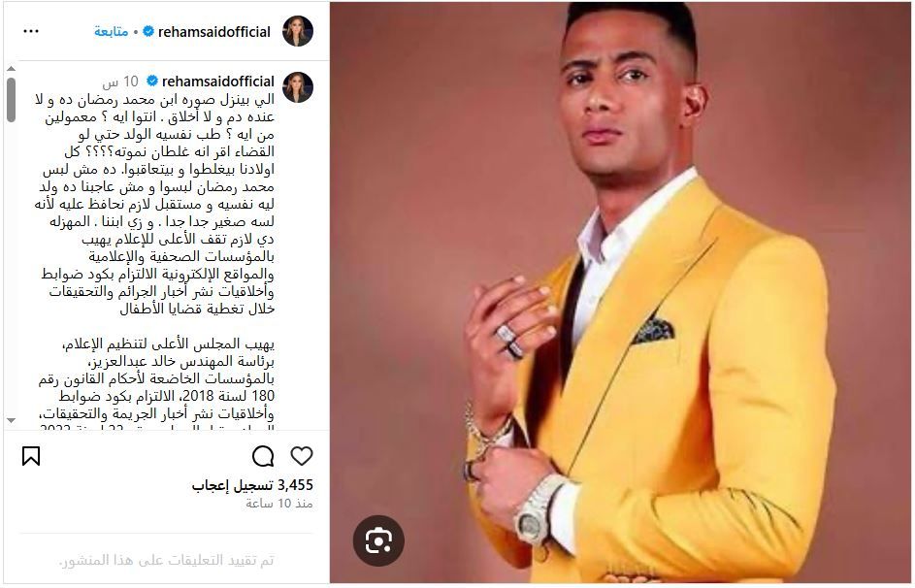Click the visual search lens icon on photo

[x=378, y=540]
